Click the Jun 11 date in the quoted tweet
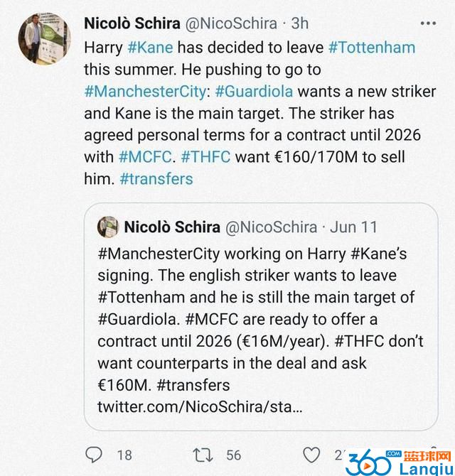The image size is (455, 476). (x=353, y=227)
